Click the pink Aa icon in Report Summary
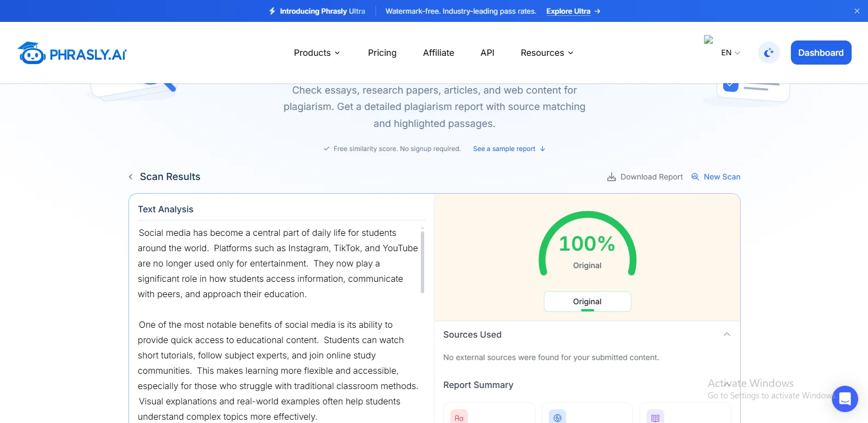 pos(459,418)
